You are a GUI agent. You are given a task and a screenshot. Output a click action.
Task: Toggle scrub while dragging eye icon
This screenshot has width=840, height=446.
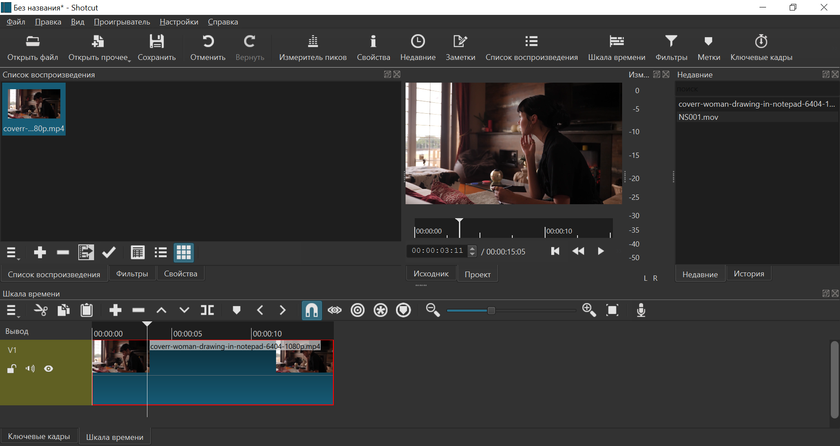[334, 310]
